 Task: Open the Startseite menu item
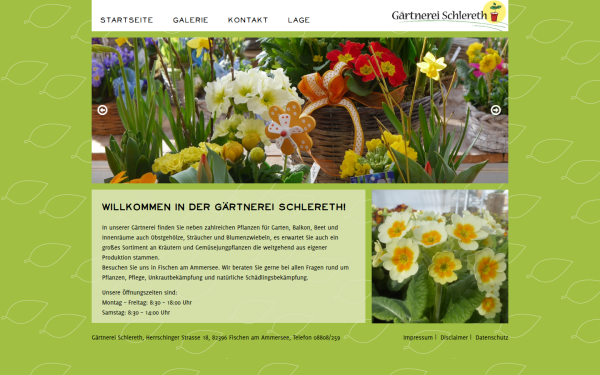click(127, 20)
